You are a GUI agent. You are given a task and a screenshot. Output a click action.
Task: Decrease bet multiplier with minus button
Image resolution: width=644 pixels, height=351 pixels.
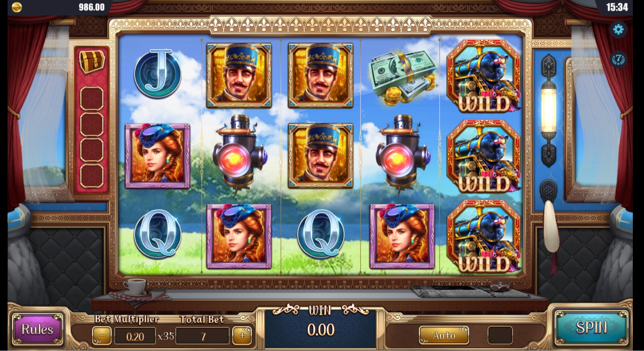102,336
